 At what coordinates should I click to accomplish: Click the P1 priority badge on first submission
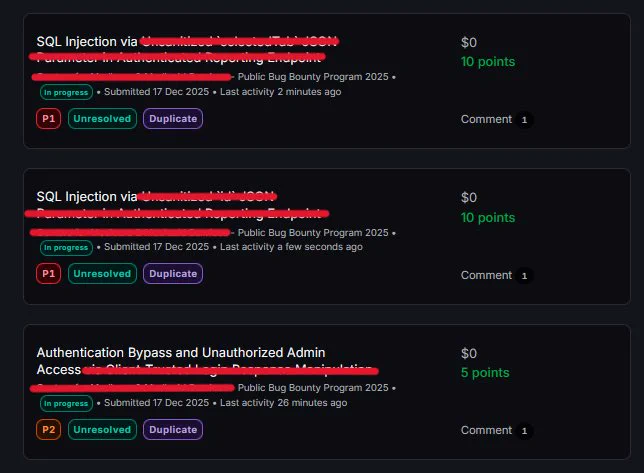tap(48, 119)
